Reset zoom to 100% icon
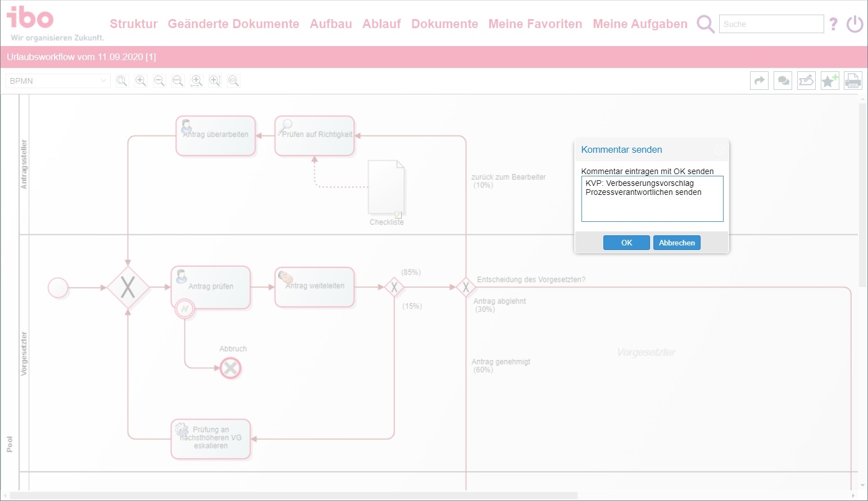Image resolution: width=868 pixels, height=501 pixels. (178, 81)
